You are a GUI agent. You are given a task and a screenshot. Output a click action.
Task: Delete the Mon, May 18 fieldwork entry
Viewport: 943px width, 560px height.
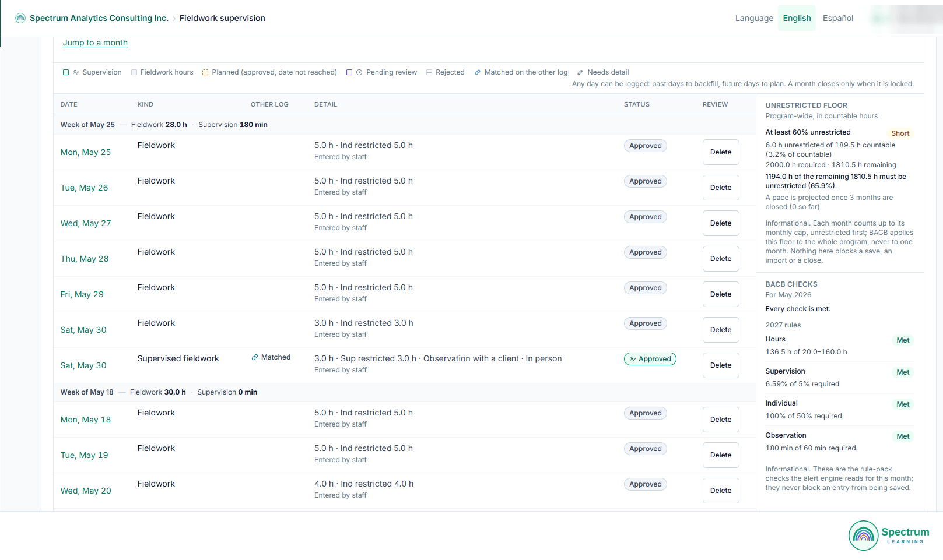(721, 420)
